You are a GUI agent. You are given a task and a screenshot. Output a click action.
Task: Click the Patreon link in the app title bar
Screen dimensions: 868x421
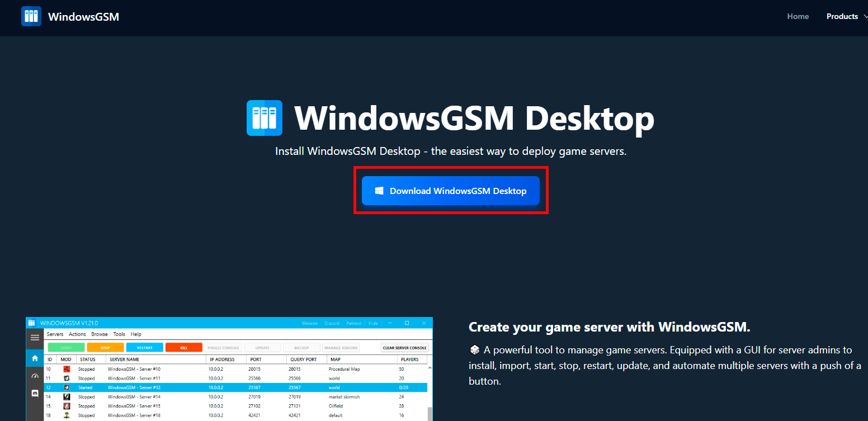click(x=354, y=323)
